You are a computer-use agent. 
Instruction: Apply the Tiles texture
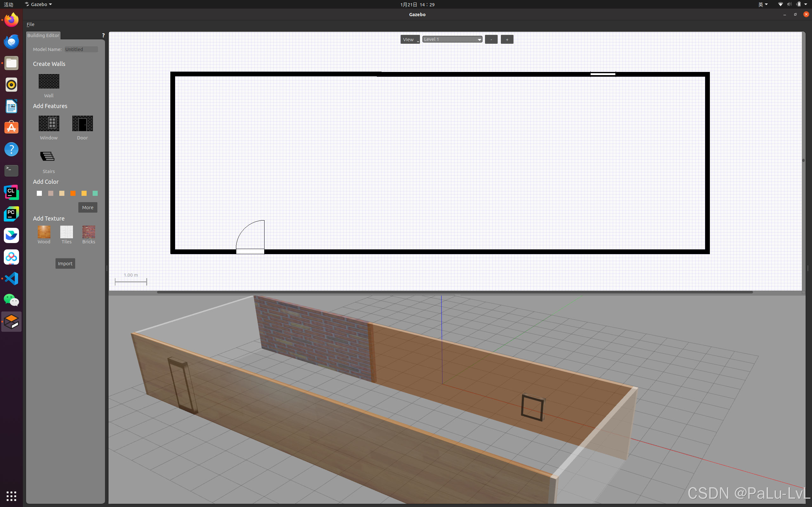[x=66, y=232]
